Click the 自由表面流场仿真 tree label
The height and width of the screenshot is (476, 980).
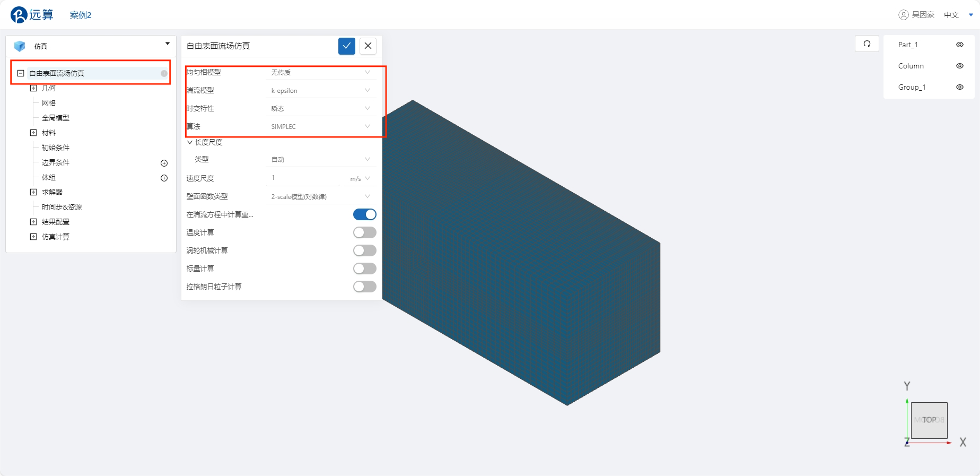57,73
